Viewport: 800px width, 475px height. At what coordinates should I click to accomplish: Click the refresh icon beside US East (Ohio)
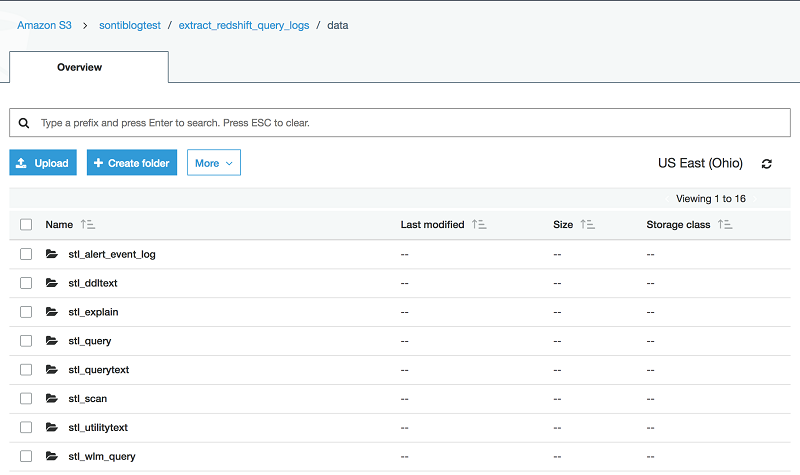click(x=766, y=164)
